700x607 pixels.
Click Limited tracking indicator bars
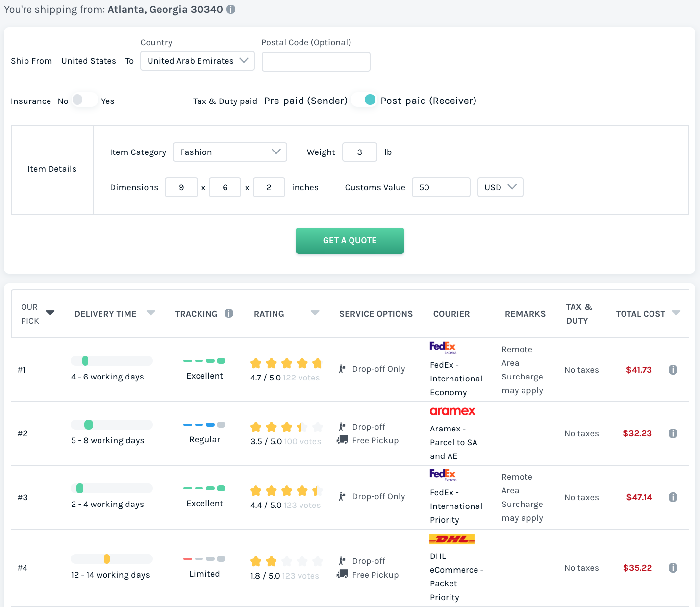click(204, 559)
